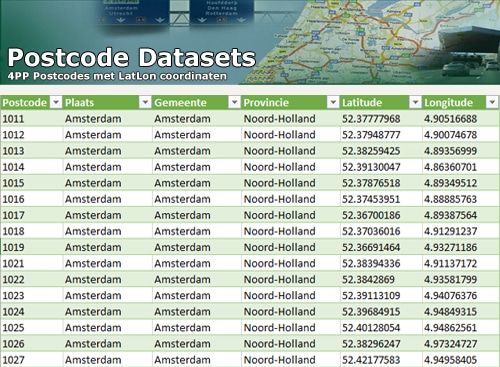Select postcode cell 1016
The width and height of the screenshot is (500, 367).
coord(32,199)
